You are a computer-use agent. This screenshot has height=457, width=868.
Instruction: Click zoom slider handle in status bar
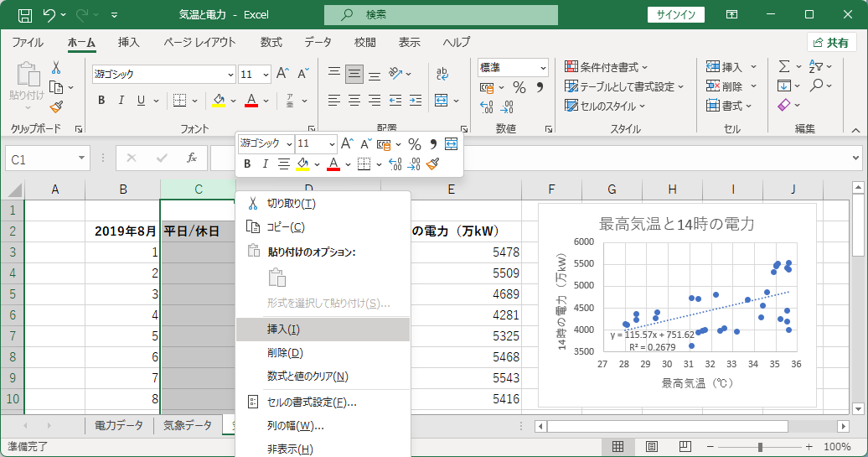(760, 446)
